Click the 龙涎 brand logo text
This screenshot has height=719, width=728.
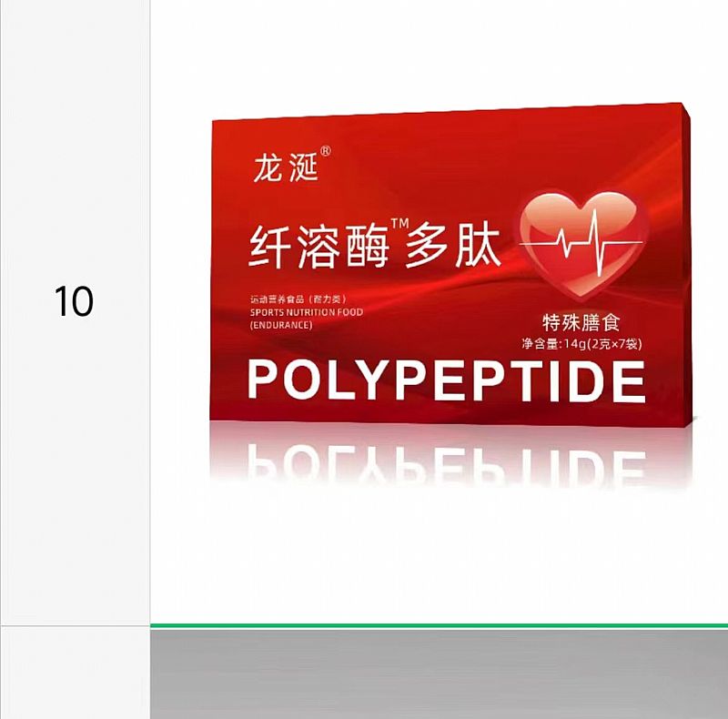click(286, 167)
